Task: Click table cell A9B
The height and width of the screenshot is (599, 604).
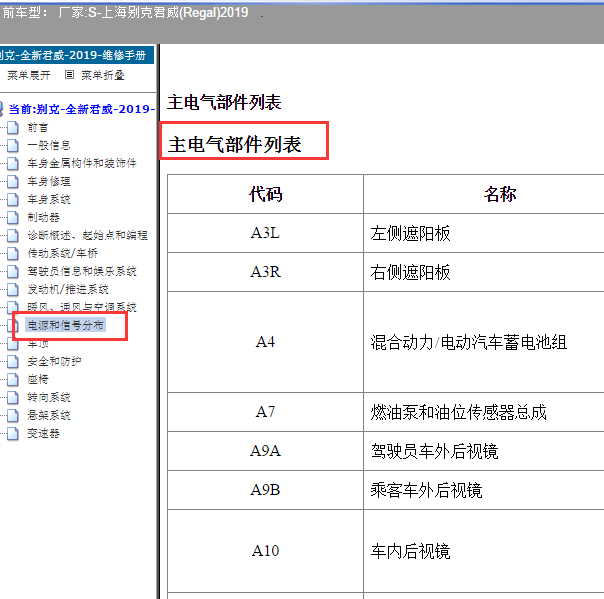Action: pos(265,490)
